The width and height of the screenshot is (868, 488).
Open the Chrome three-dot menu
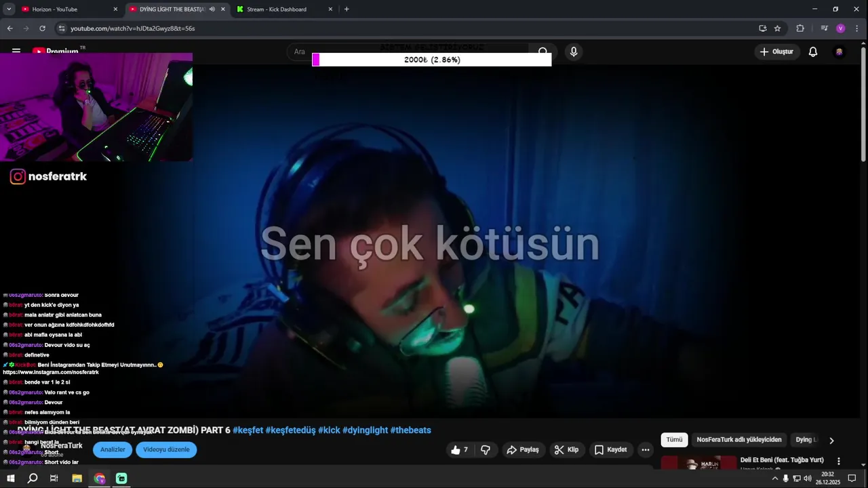click(857, 28)
